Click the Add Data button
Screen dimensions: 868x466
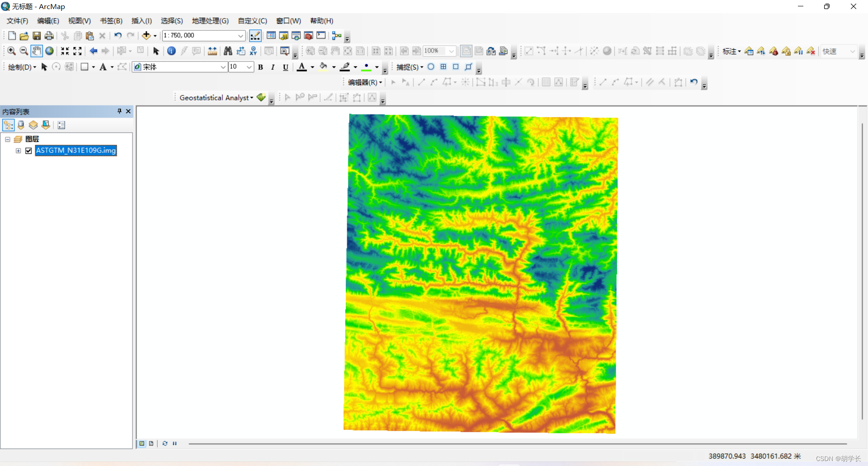(146, 36)
